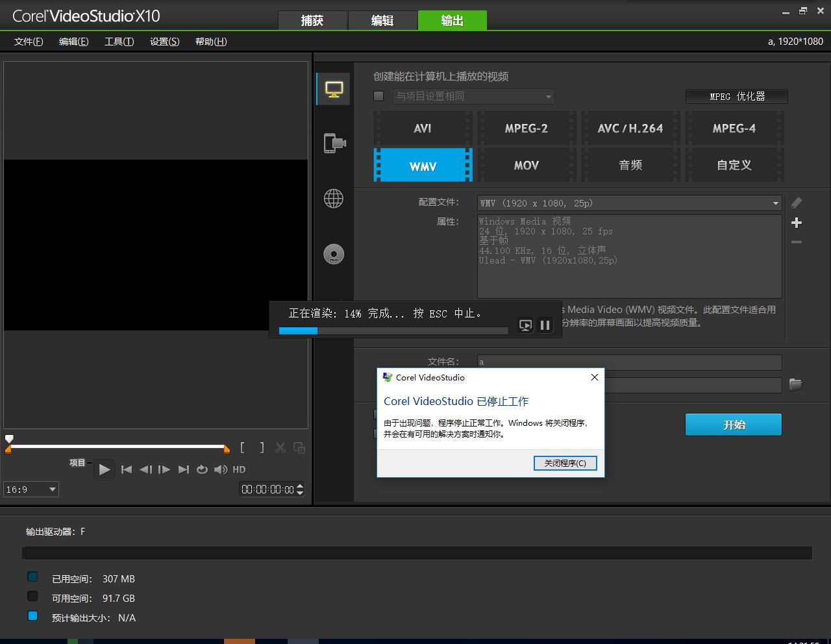
Task: Choose the AVC / H.264 format button
Action: (630, 128)
